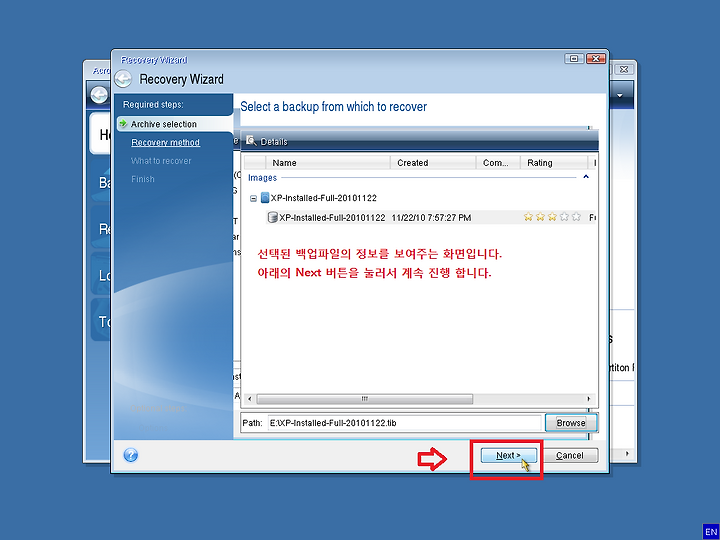Viewport: 720px width, 540px height.
Task: Sort by the Created column header
Action: pos(433,163)
